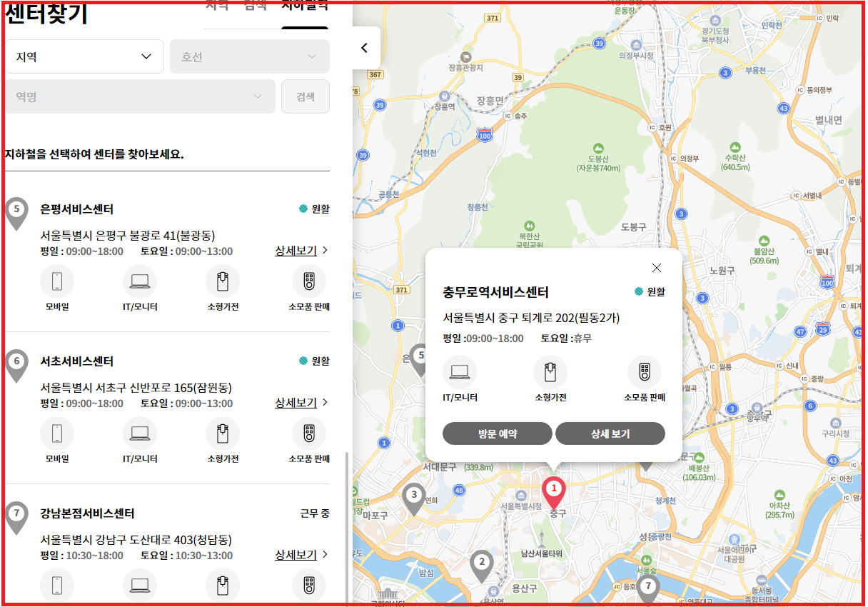868x607 pixels.
Task: Click IT/모니터 icon in 충무로역 popup
Action: point(460,372)
